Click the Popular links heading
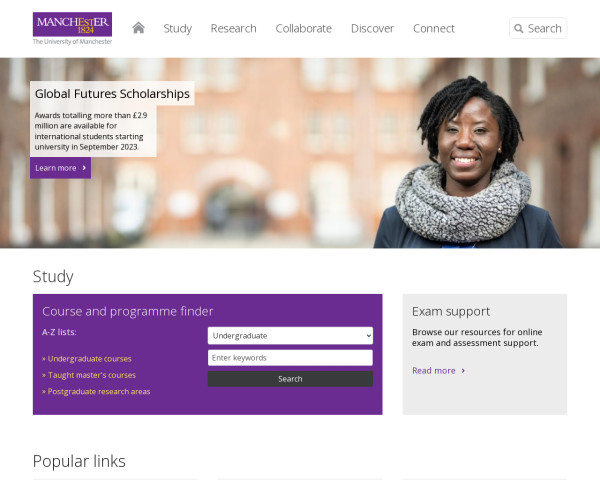 click(79, 461)
